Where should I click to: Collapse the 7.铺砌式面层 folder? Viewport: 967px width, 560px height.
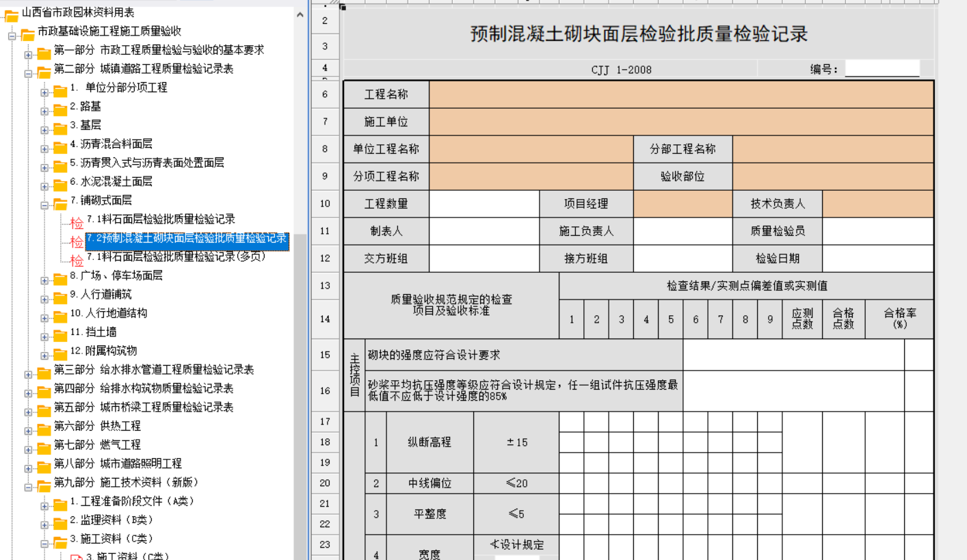[44, 205]
